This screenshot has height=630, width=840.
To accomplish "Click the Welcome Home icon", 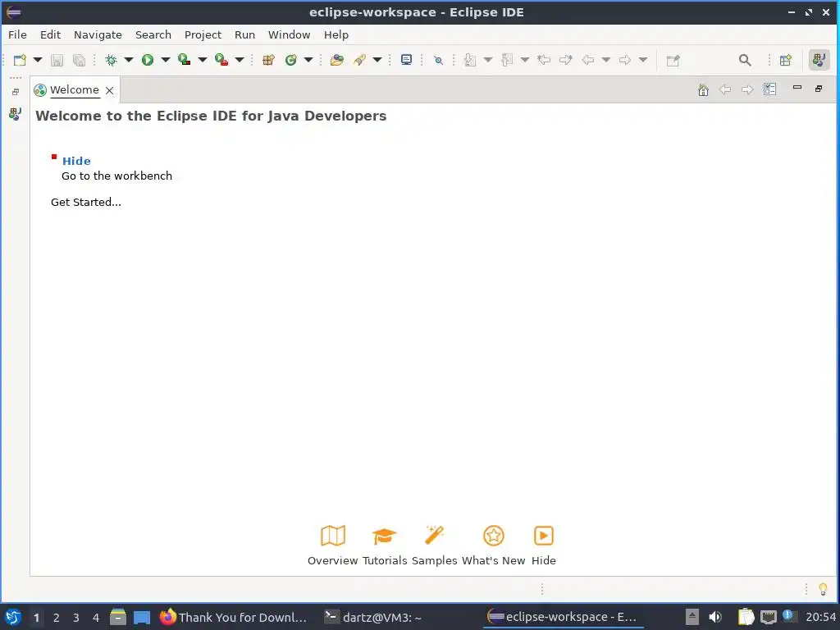I will click(703, 90).
